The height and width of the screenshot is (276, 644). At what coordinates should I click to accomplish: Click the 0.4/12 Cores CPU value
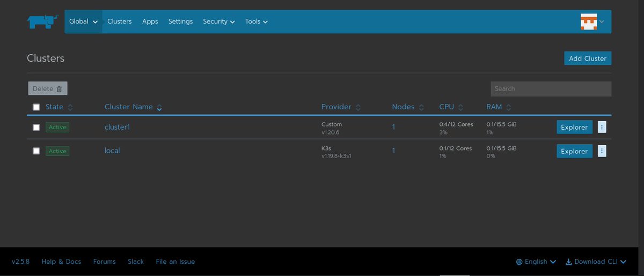(x=456, y=124)
